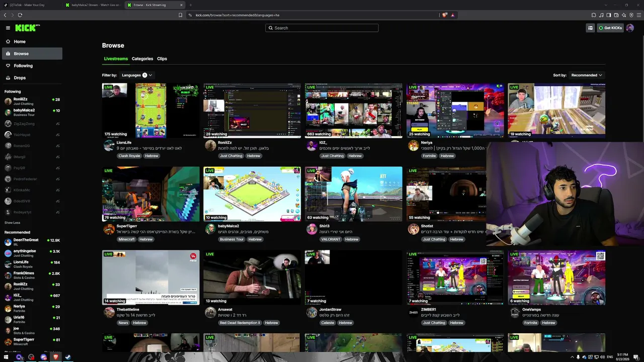The width and height of the screenshot is (644, 362).
Task: Open the VALORANT category tag
Action: (x=331, y=239)
